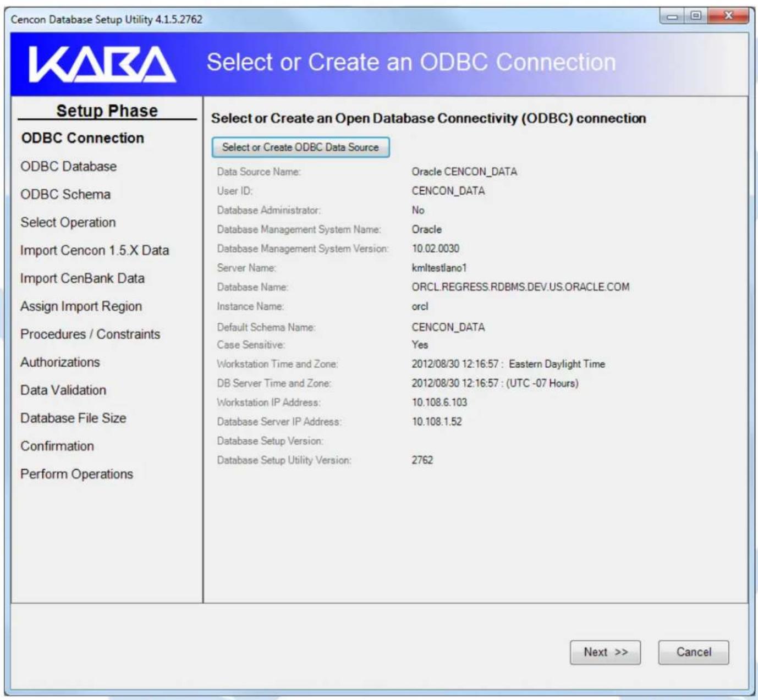The height and width of the screenshot is (700, 758).
Task: Click Database Management System Name value Oracle
Action: click(x=427, y=229)
